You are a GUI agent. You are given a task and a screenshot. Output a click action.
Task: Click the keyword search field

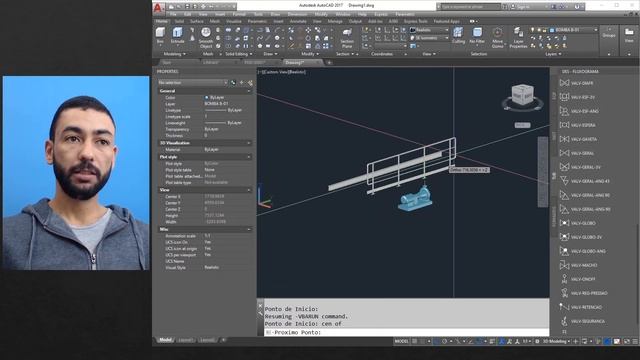pos(470,7)
